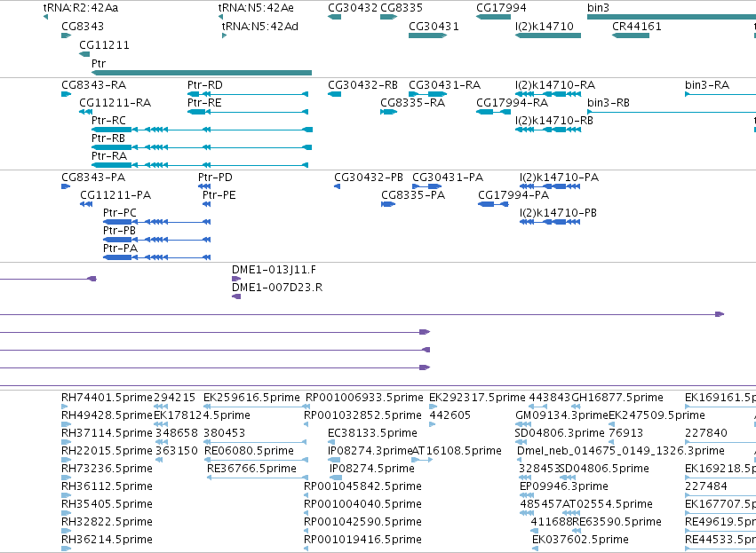The height and width of the screenshot is (553, 756).
Task: Open the CG8343-RA transcript label
Action: [x=93, y=85]
